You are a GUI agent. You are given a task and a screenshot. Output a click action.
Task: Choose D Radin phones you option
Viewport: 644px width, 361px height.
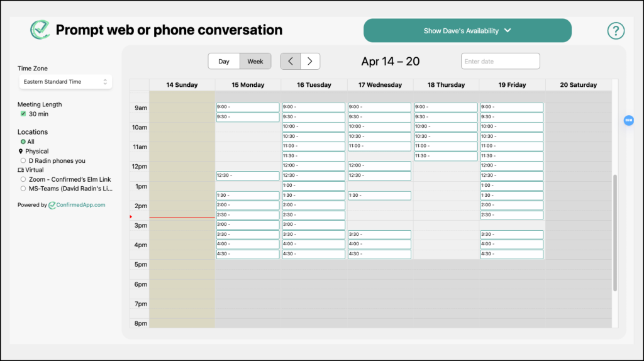click(23, 161)
